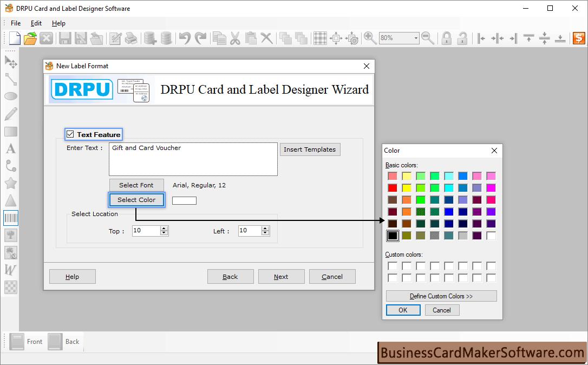This screenshot has height=365, width=588.
Task: Close the Color dialog with X
Action: click(494, 151)
